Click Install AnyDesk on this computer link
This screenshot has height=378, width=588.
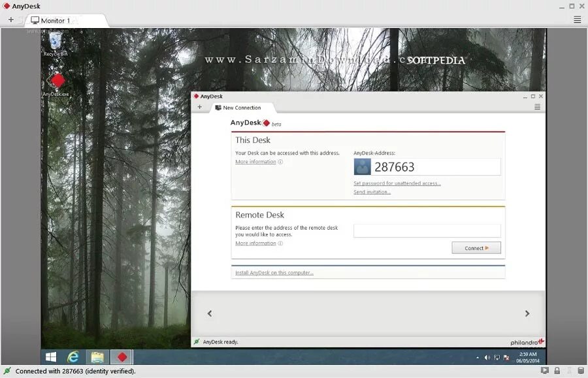[x=274, y=273]
